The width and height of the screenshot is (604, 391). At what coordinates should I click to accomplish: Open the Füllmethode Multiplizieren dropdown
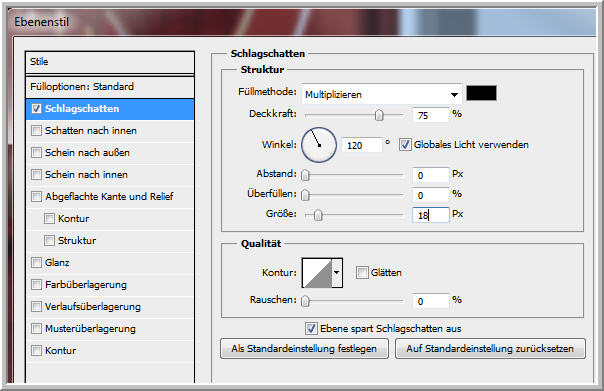pyautogui.click(x=381, y=94)
